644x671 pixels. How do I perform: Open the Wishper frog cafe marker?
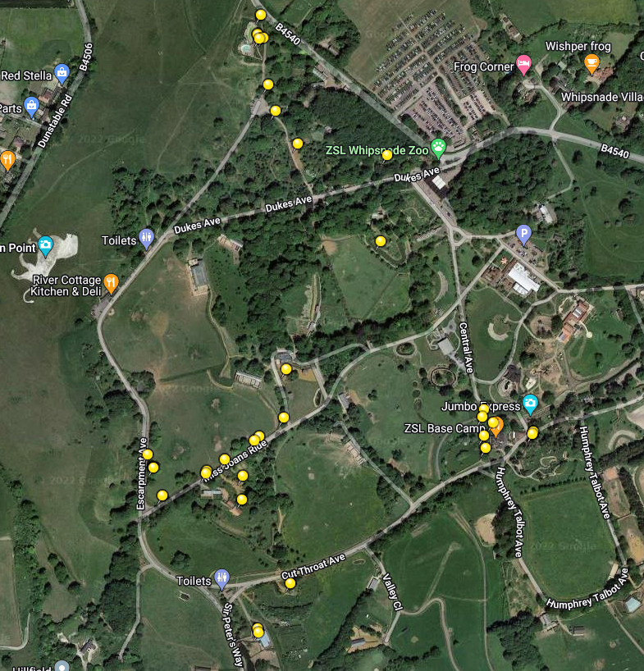591,63
